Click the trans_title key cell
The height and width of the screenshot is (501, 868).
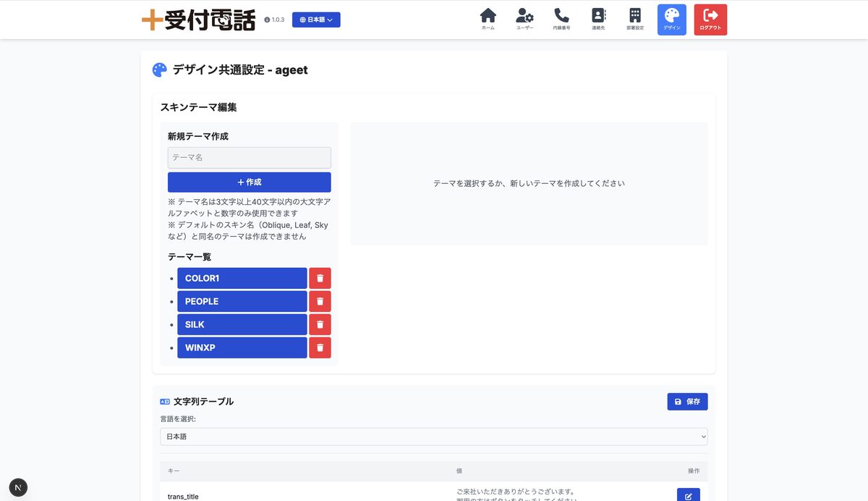click(x=183, y=497)
